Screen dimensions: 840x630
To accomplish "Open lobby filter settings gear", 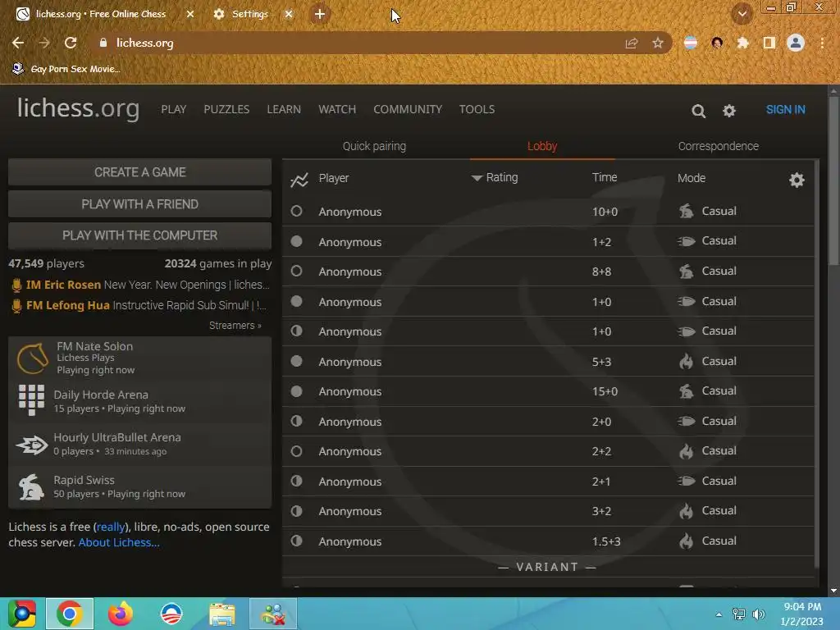I will (x=797, y=180).
